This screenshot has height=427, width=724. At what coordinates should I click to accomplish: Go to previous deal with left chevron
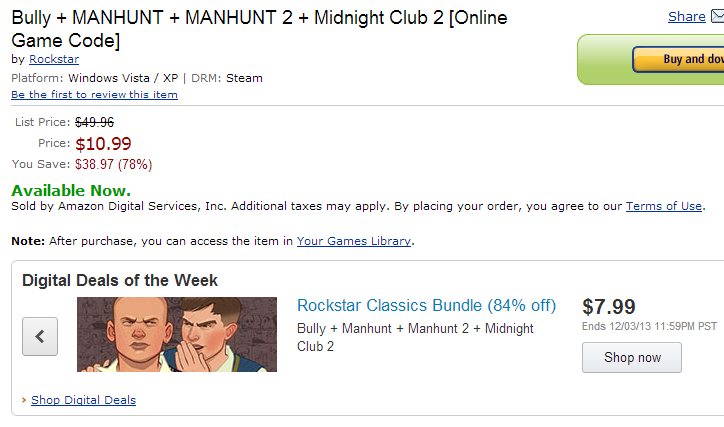point(40,336)
